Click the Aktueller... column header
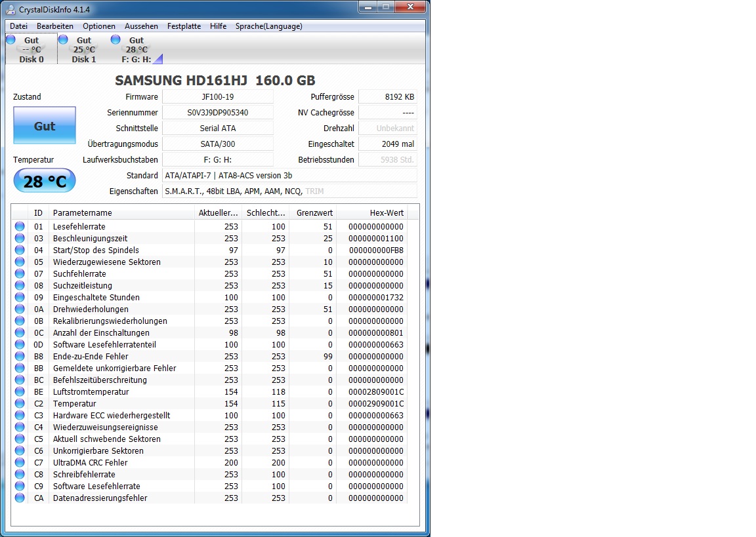This screenshot has width=756, height=537. (218, 212)
